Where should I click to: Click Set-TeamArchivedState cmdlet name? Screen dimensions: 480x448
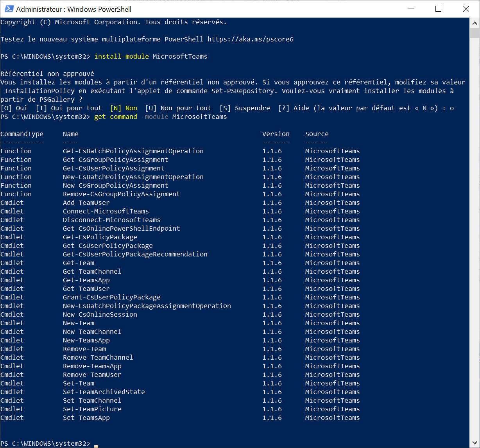coord(104,392)
